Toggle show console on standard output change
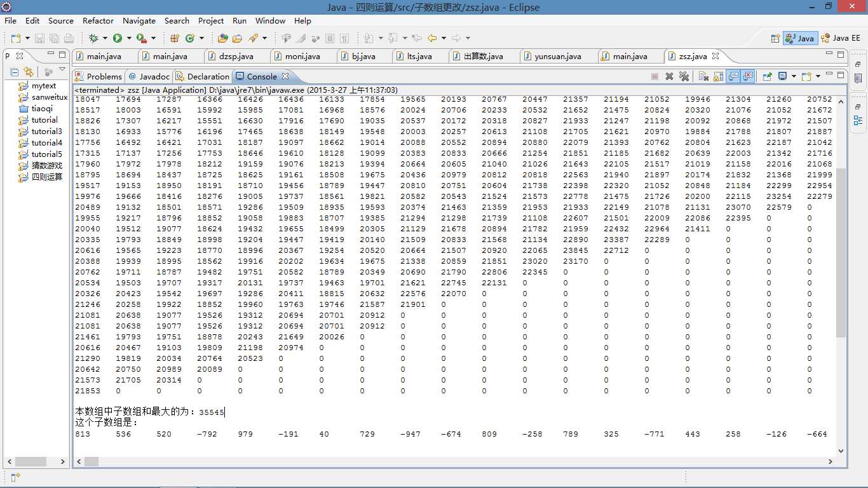This screenshot has width=868, height=488. pyautogui.click(x=733, y=76)
